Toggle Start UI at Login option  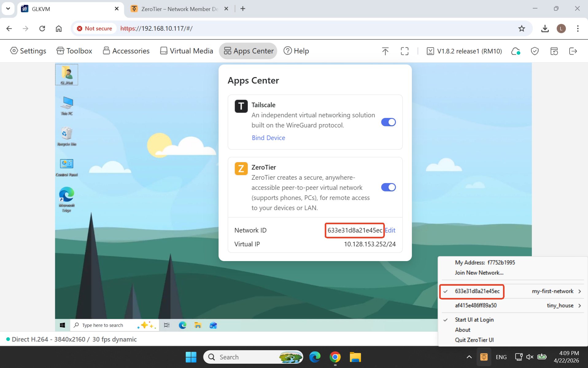tap(474, 320)
